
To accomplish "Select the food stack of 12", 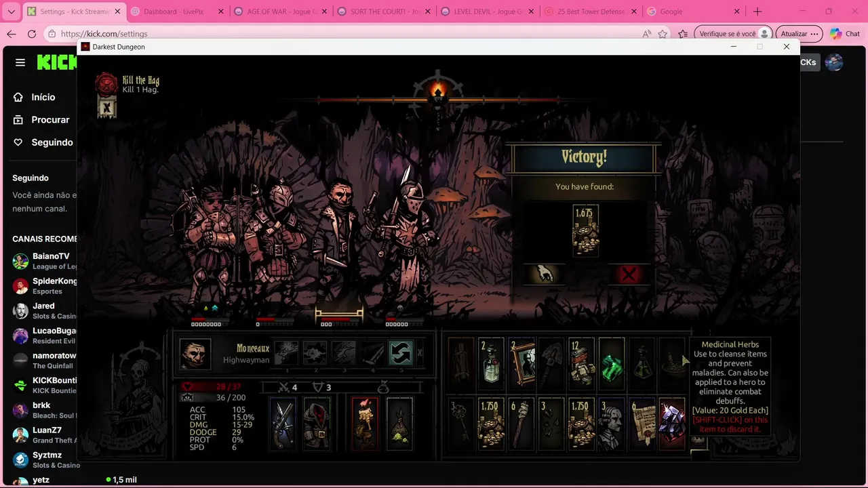I will click(x=581, y=364).
